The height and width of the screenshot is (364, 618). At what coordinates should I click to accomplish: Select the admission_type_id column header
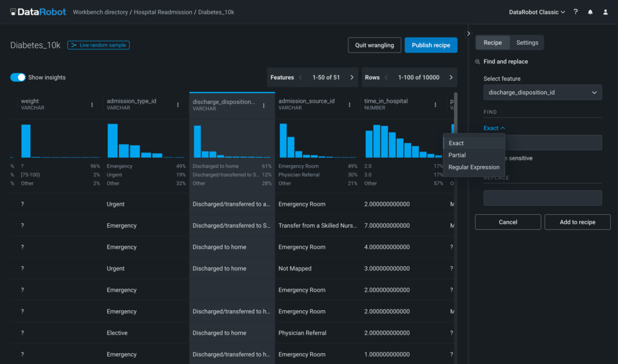coord(131,104)
